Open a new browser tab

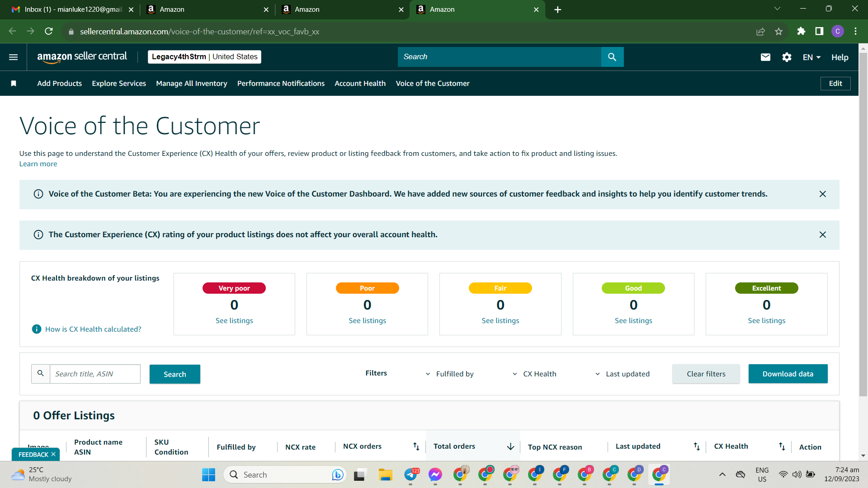point(558,9)
